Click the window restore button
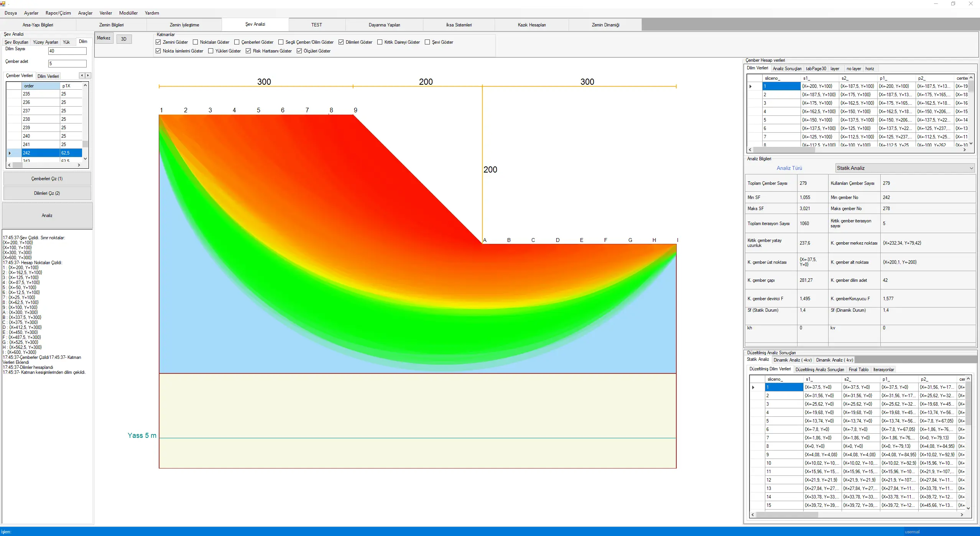 (x=953, y=4)
